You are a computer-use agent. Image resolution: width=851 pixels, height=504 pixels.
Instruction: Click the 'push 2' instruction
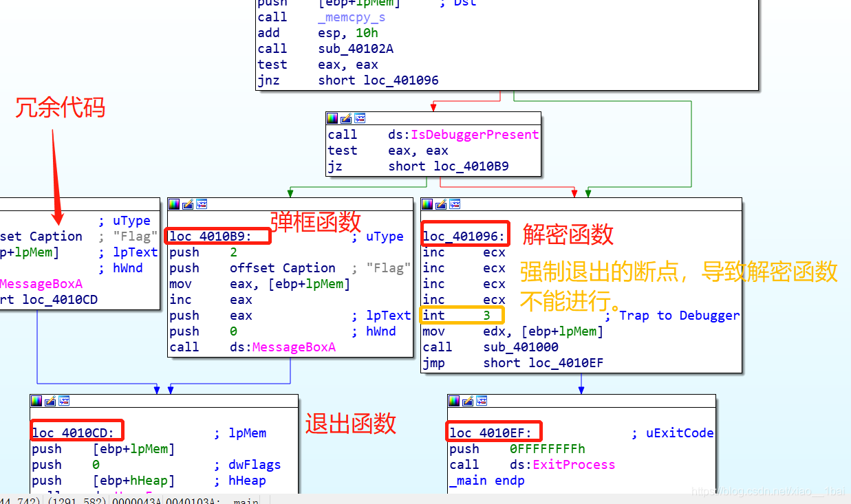coord(203,252)
